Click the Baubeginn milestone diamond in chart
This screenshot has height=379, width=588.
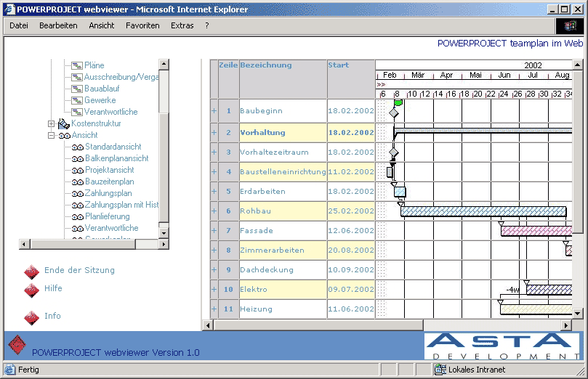coord(394,113)
